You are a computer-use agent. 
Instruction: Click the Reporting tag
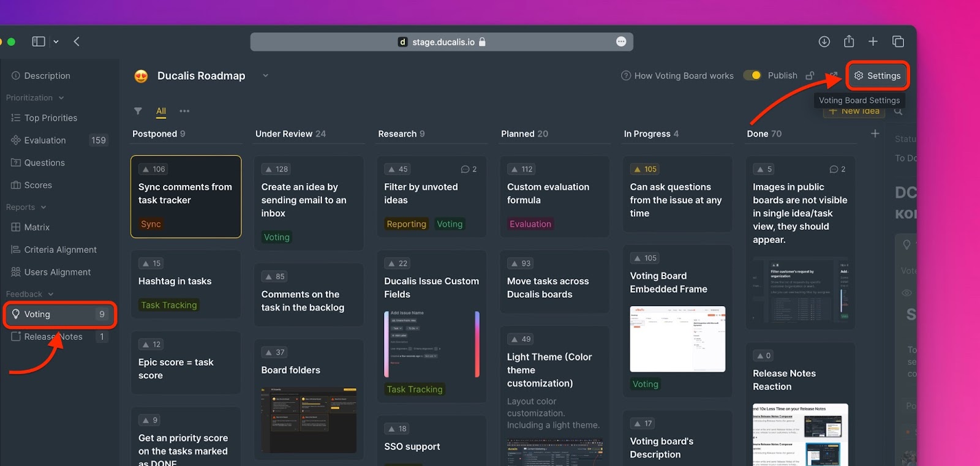pyautogui.click(x=406, y=224)
